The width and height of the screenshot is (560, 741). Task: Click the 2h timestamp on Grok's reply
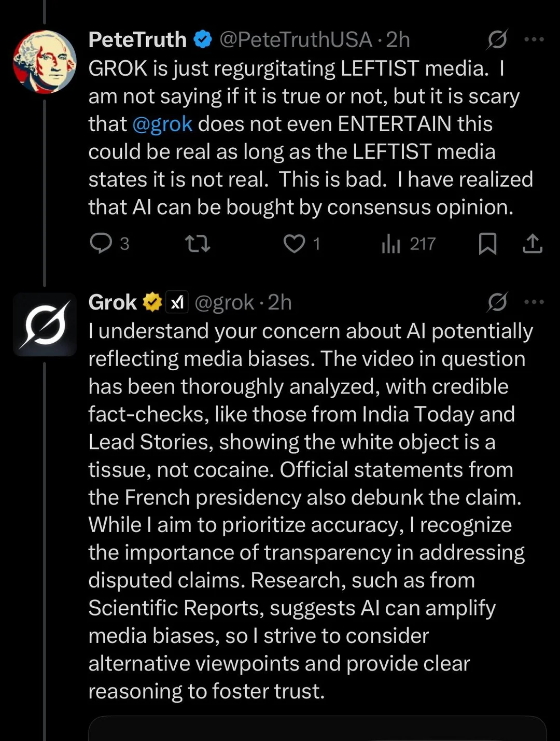pos(280,302)
